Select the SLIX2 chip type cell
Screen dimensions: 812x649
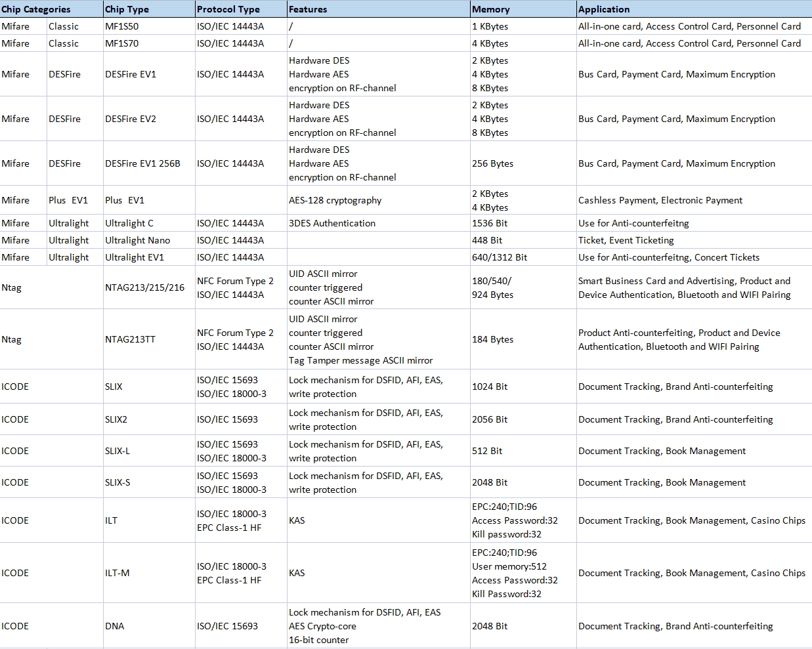pyautogui.click(x=116, y=419)
